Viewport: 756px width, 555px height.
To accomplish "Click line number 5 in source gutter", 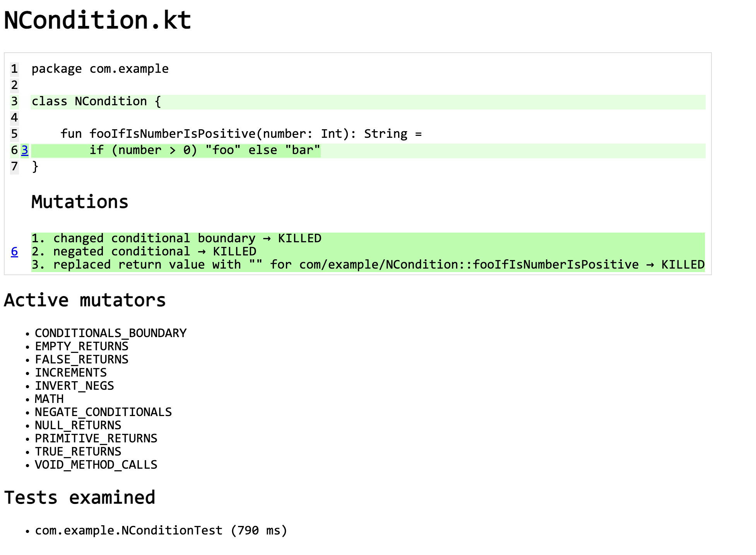I will [x=14, y=134].
